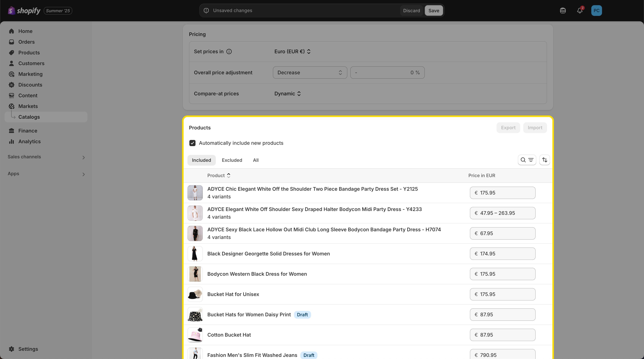Click the Analytics bar chart icon

[x=11, y=141]
